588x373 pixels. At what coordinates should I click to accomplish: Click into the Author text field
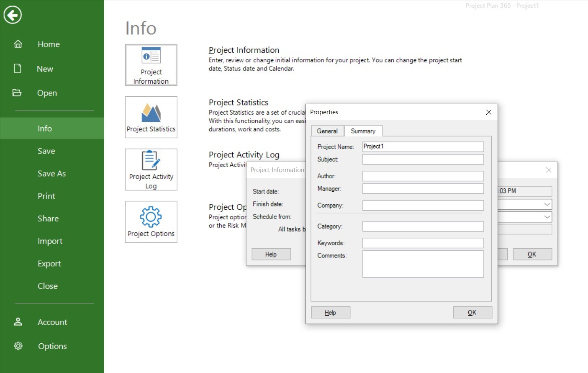(423, 176)
